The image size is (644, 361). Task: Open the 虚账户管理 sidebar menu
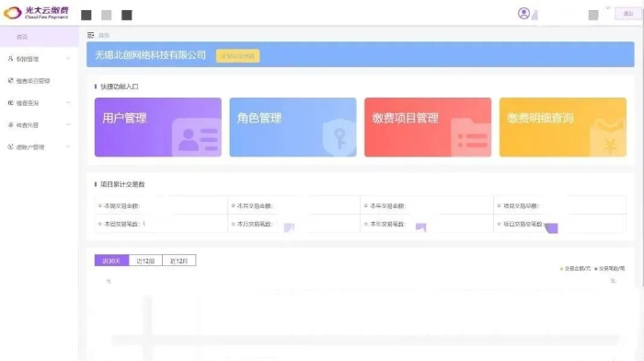click(x=39, y=147)
